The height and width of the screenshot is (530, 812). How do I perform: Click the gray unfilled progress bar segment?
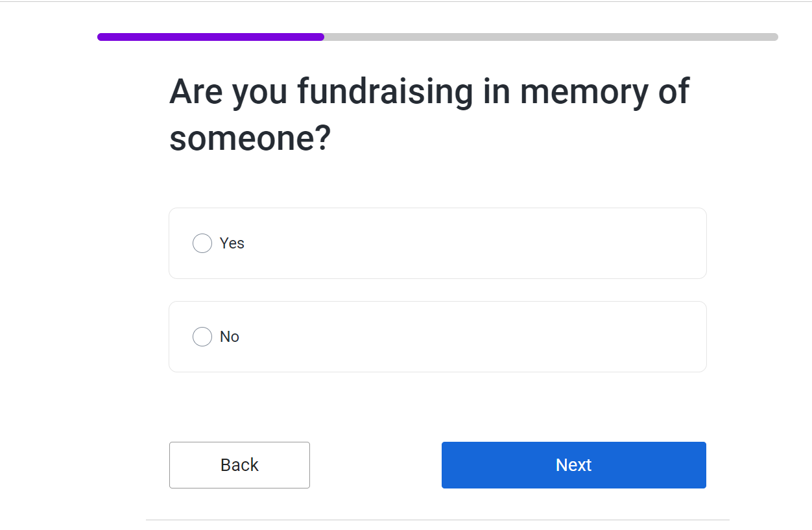click(x=551, y=37)
